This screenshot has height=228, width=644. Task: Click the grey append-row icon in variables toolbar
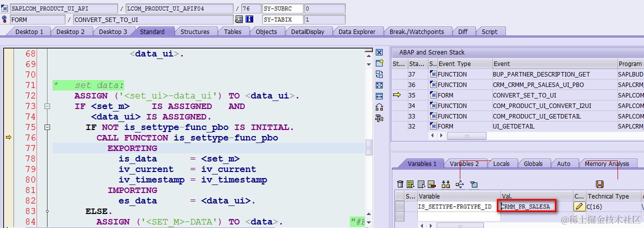[421, 184]
